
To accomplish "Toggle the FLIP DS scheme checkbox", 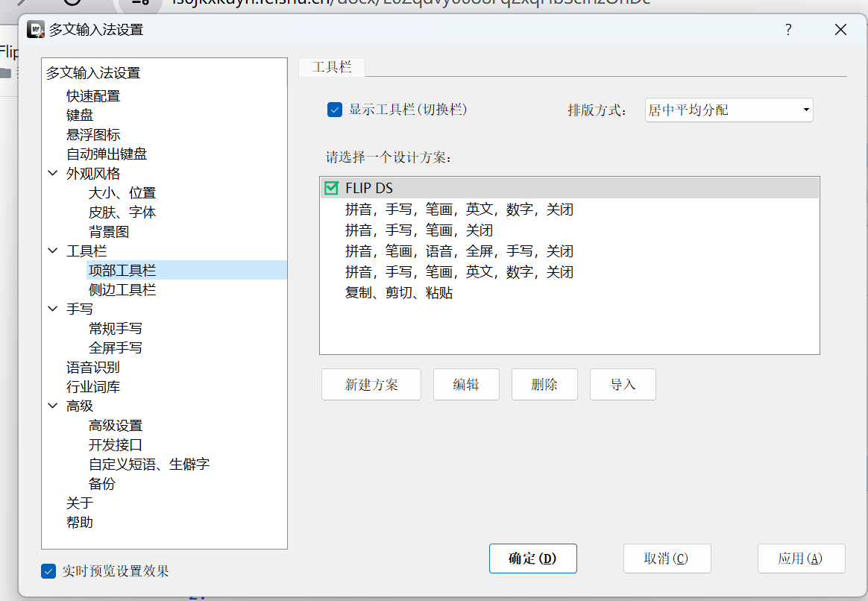I will pyautogui.click(x=332, y=188).
